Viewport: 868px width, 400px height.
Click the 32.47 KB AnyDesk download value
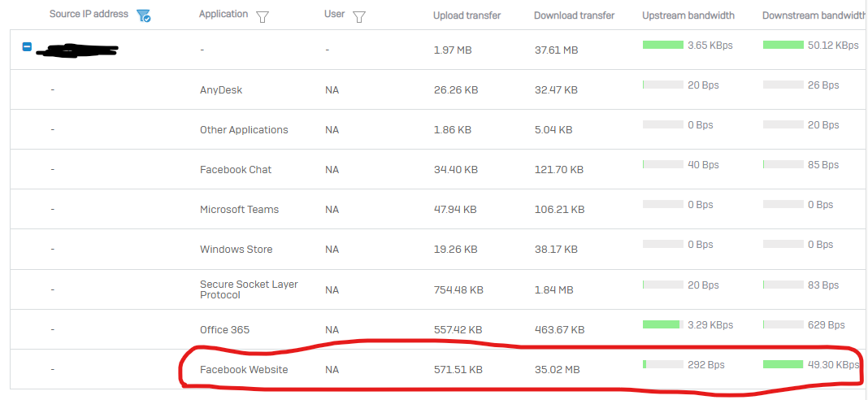click(x=557, y=89)
